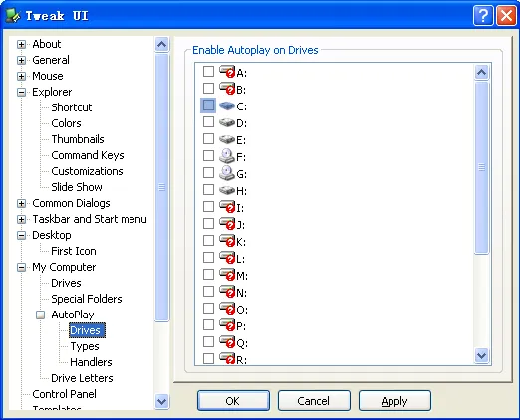Click the drive list scrollbar thumb
The height and width of the screenshot is (420, 520).
tap(481, 167)
